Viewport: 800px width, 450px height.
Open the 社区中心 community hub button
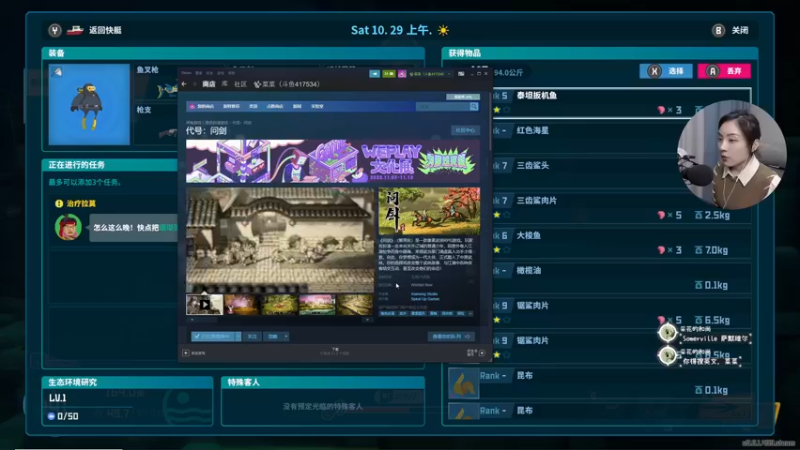pyautogui.click(x=465, y=131)
